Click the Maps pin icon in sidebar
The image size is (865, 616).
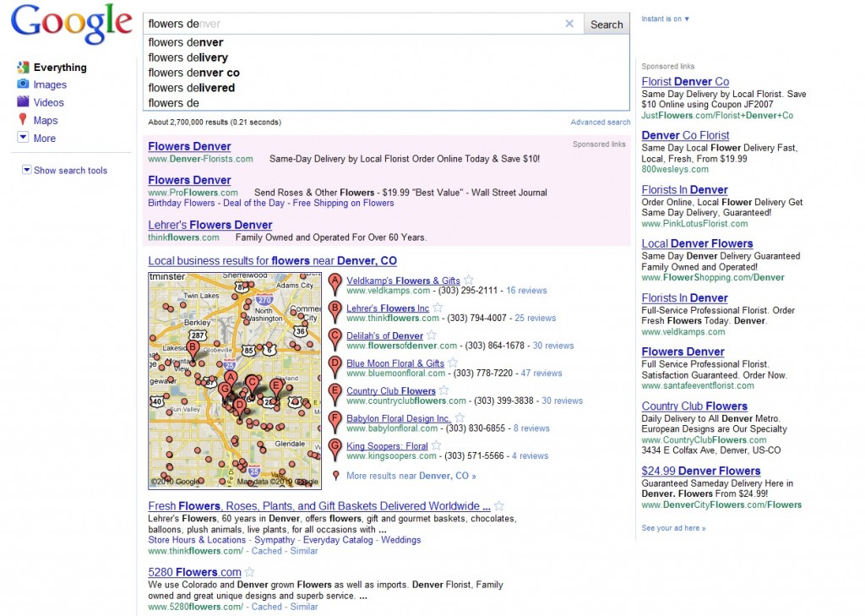(x=23, y=119)
